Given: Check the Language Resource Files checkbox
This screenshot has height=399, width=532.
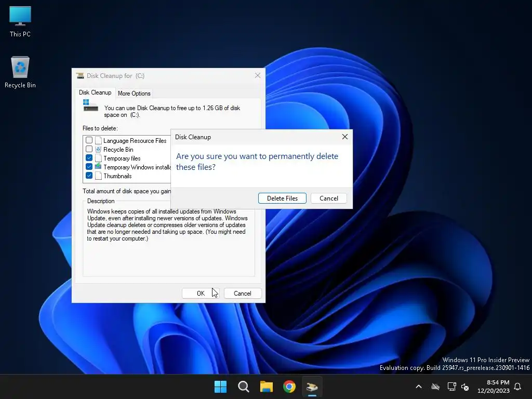Looking at the screenshot, I should pyautogui.click(x=89, y=140).
